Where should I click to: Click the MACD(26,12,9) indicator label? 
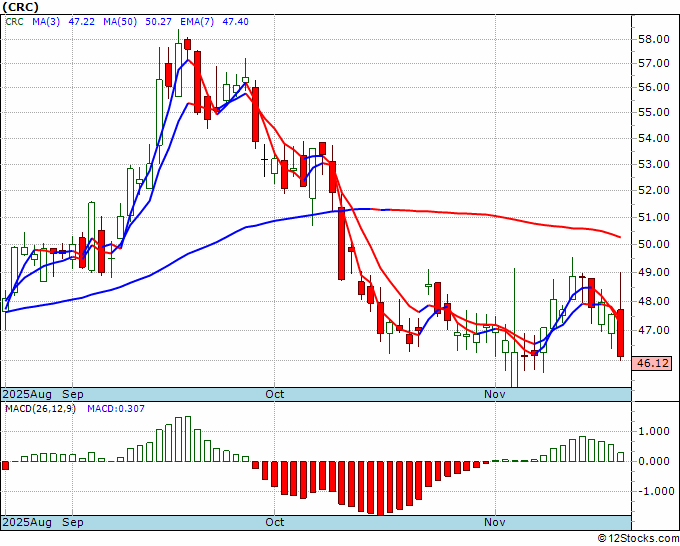point(40,409)
